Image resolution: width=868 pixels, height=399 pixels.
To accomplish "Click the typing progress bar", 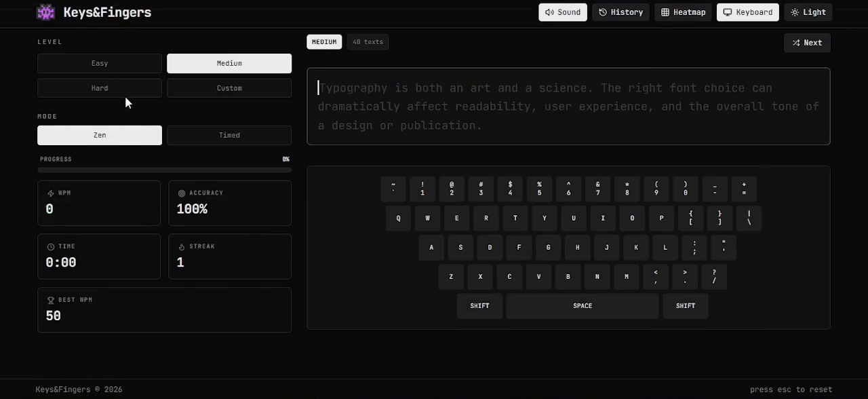I will [165, 170].
